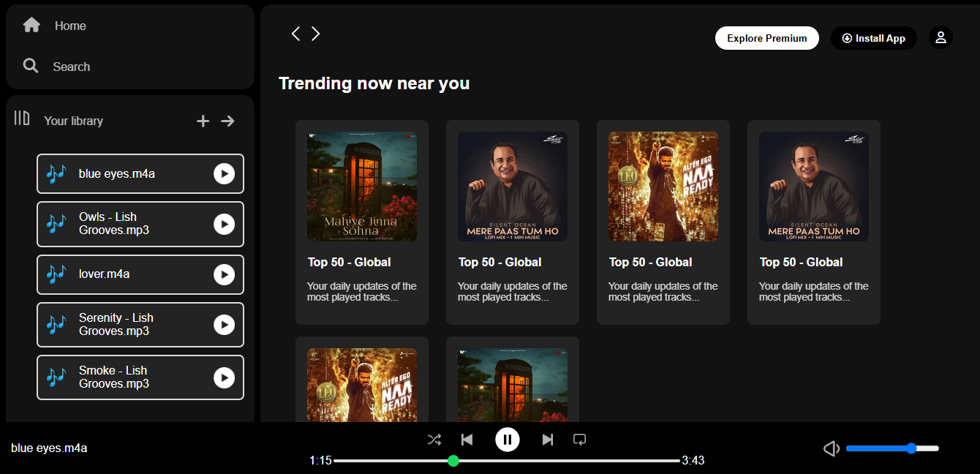
Task: Play blue eyes.m4a from library
Action: [x=224, y=173]
